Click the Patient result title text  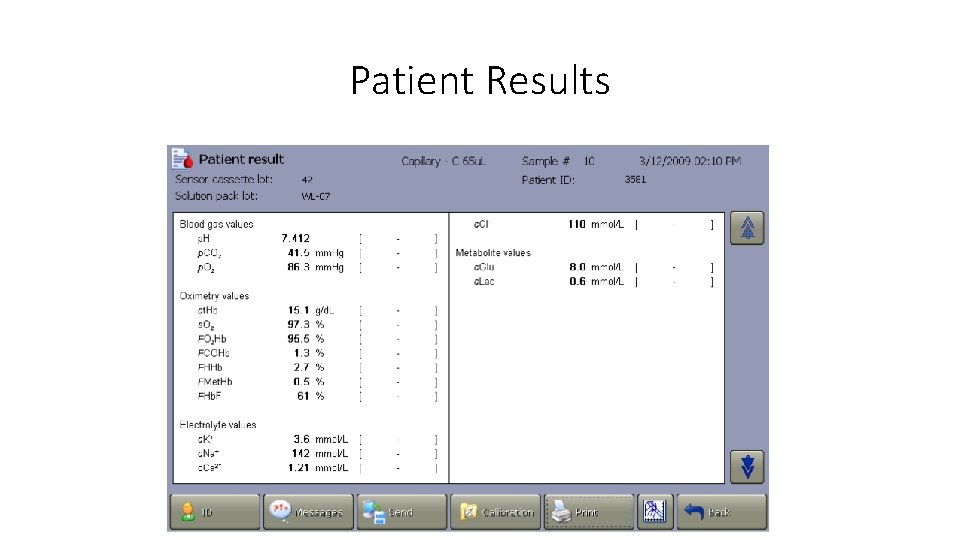click(x=241, y=159)
